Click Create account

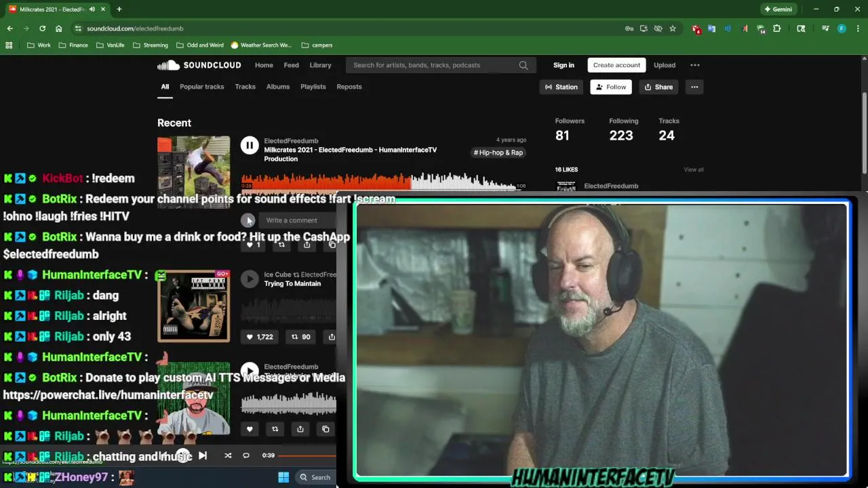pyautogui.click(x=616, y=65)
